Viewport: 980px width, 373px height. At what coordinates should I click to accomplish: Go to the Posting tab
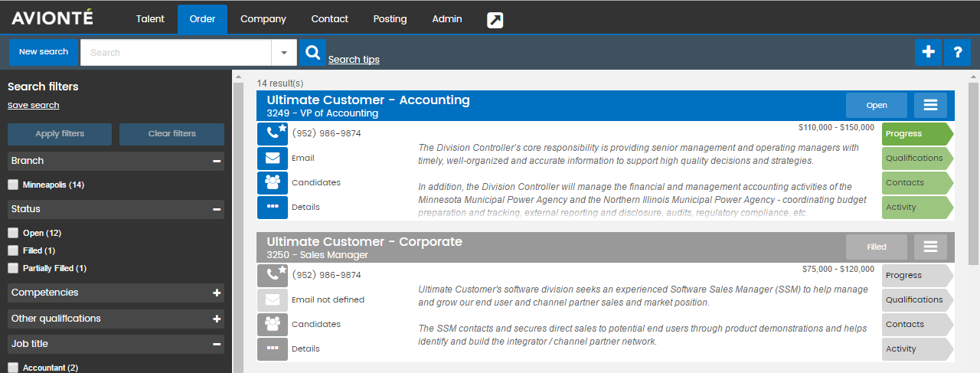point(390,19)
